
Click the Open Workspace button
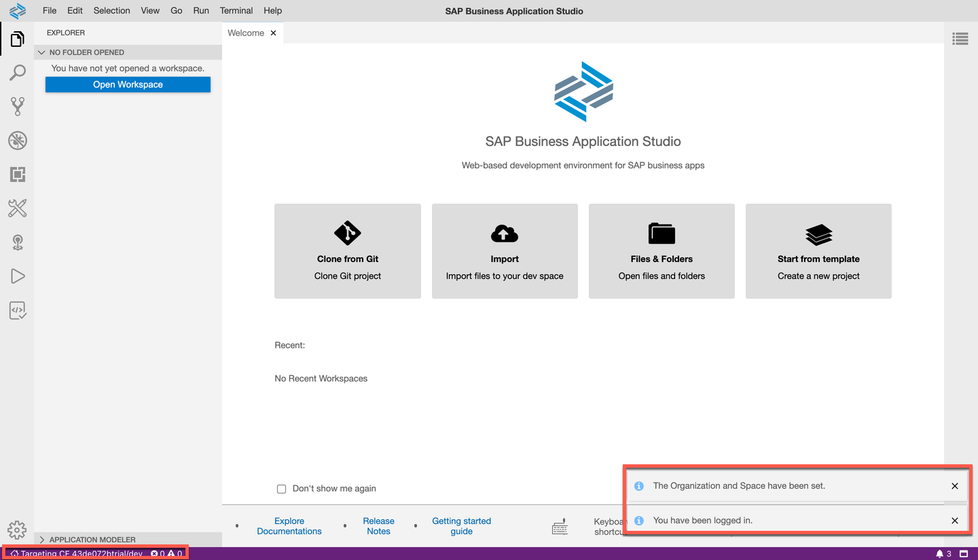point(128,84)
